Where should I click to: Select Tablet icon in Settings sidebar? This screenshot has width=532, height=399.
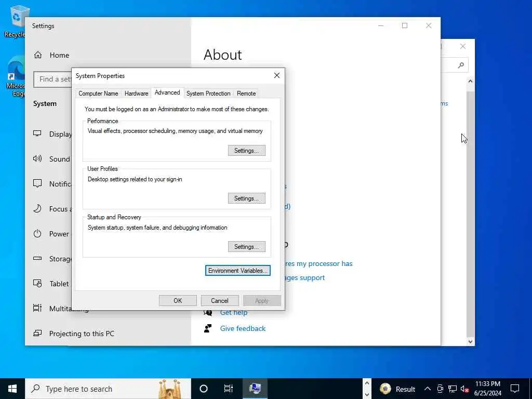(x=37, y=283)
